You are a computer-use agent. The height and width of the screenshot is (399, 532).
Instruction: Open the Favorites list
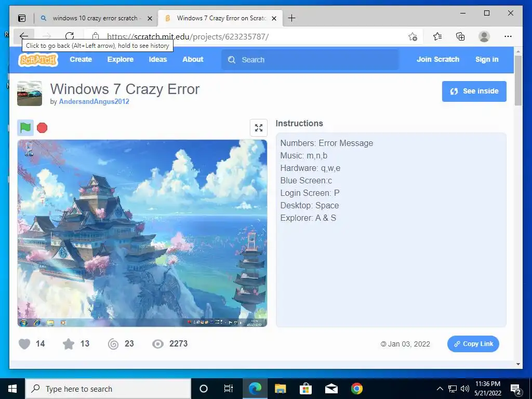coord(437,36)
